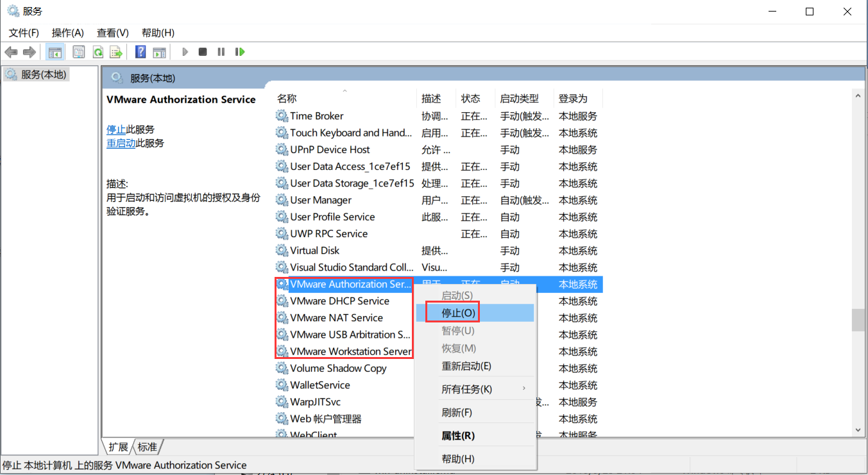Expand 所有任务(K) submenu in context menu
This screenshot has width=868, height=475.
coord(475,389)
